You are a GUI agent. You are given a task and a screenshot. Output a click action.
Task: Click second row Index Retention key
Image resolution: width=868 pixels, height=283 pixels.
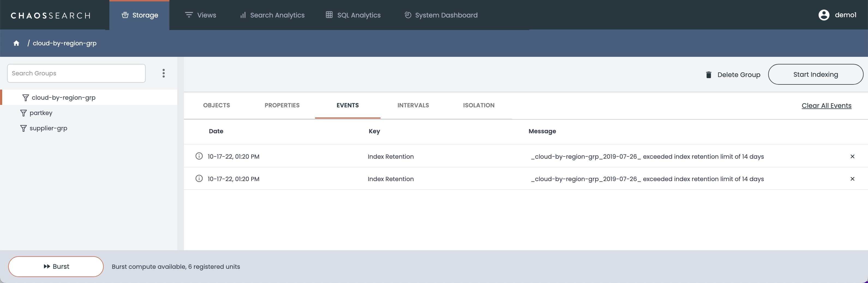click(391, 179)
